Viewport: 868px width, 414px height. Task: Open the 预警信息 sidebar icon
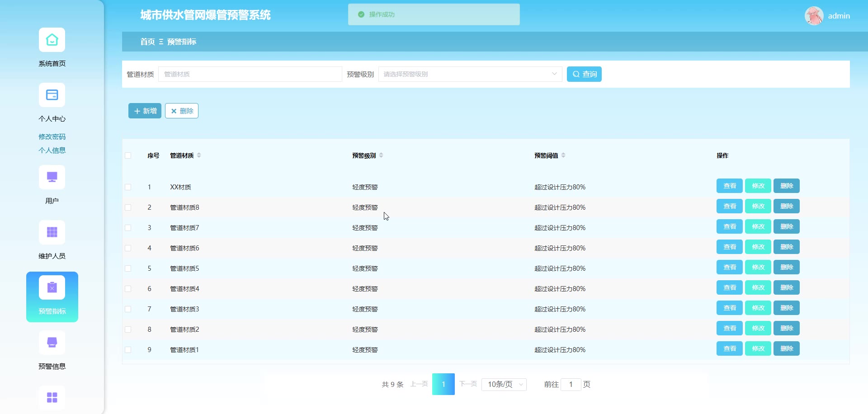tap(52, 343)
